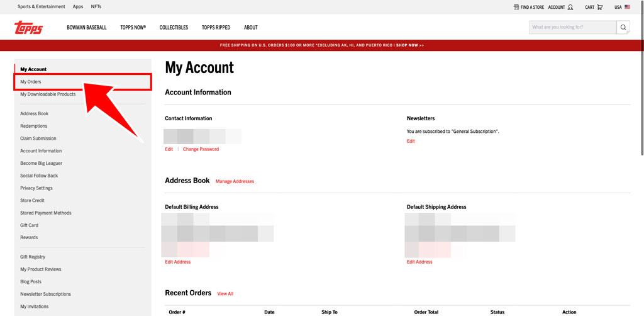This screenshot has height=316, width=644.
Task: Open the Find a Store gift icon
Action: point(516,7)
